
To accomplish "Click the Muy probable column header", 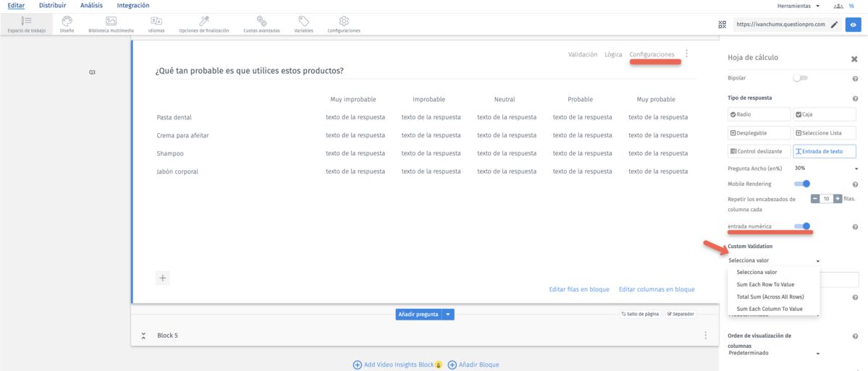I will (656, 100).
